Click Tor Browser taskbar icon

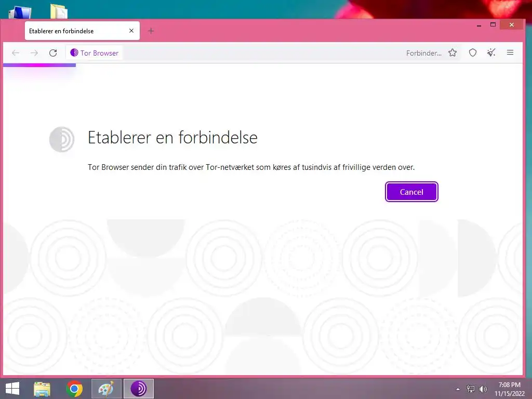point(138,389)
